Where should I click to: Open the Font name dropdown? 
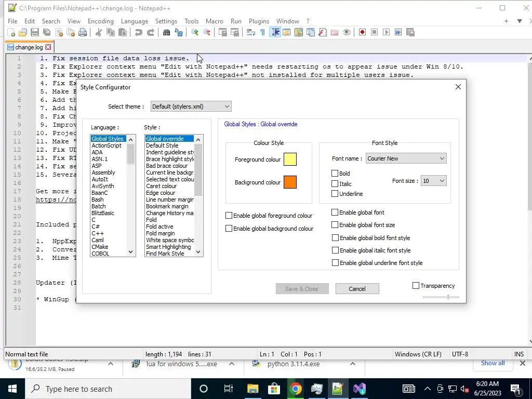(406, 158)
